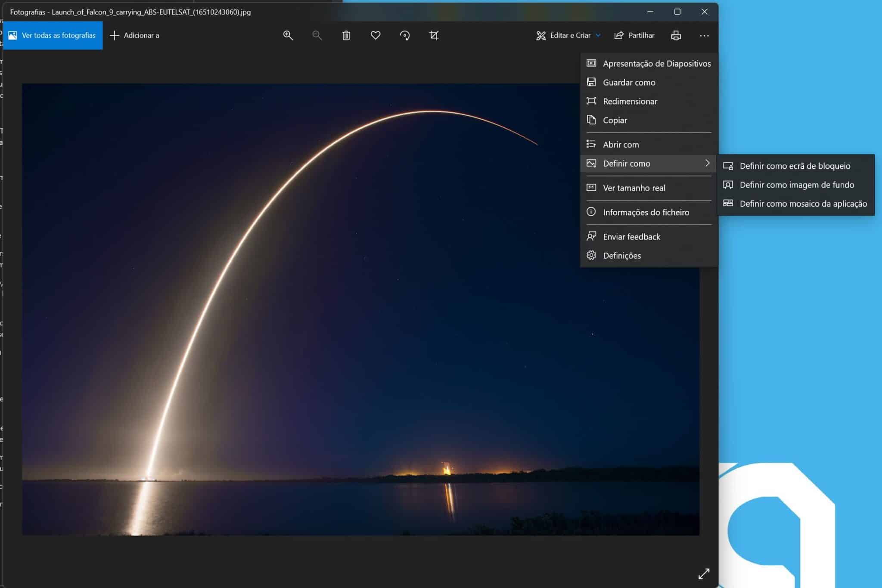Delete the photo with trash icon

346,35
